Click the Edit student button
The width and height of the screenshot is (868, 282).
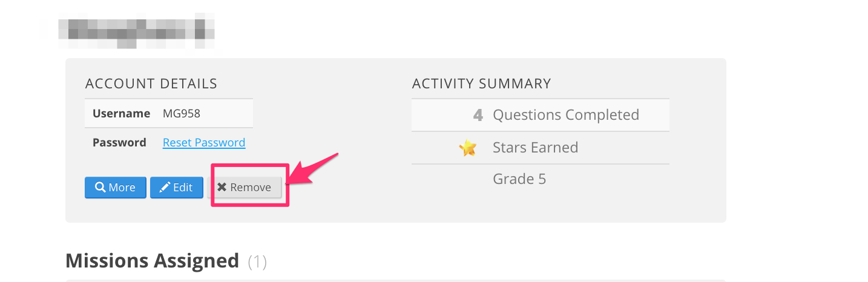click(177, 188)
